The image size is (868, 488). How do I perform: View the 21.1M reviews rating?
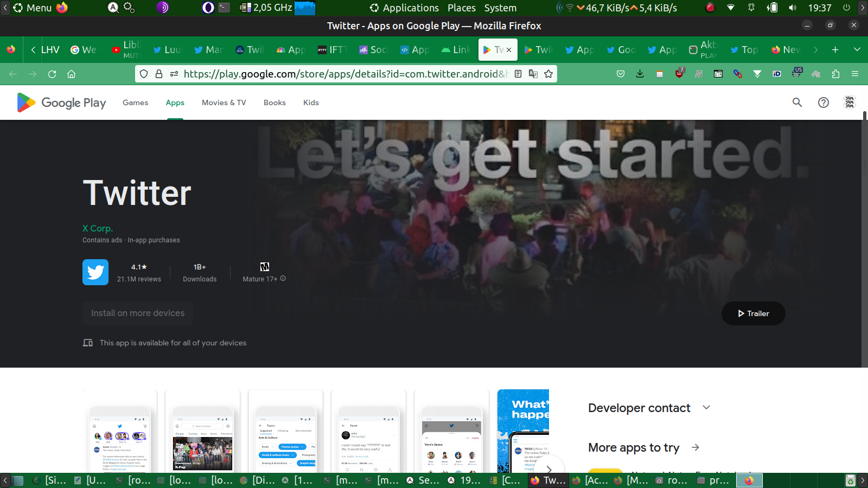(139, 273)
